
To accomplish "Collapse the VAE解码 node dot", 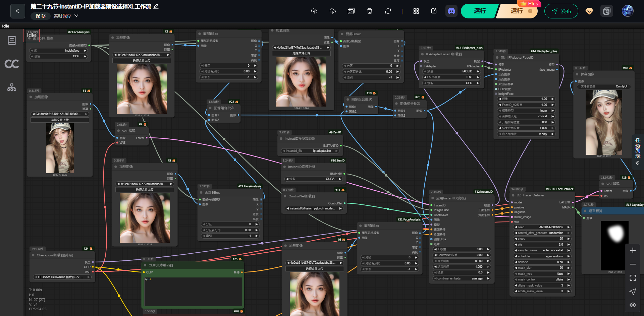I will [603, 184].
